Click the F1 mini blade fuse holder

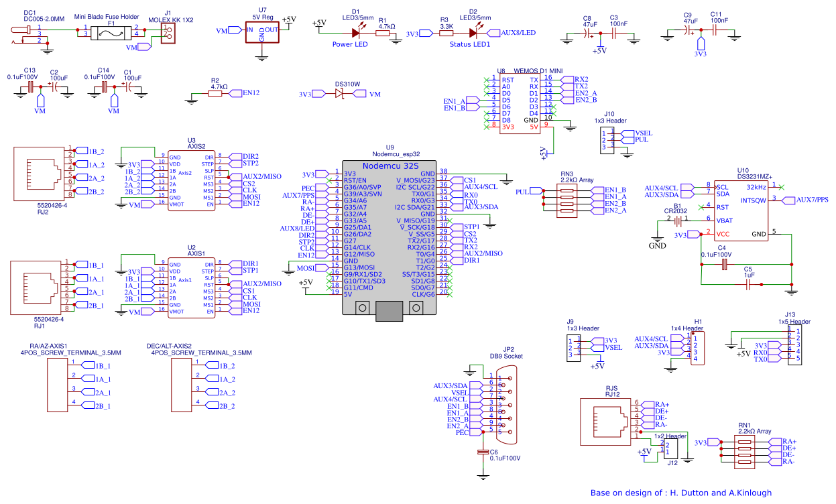click(x=111, y=33)
